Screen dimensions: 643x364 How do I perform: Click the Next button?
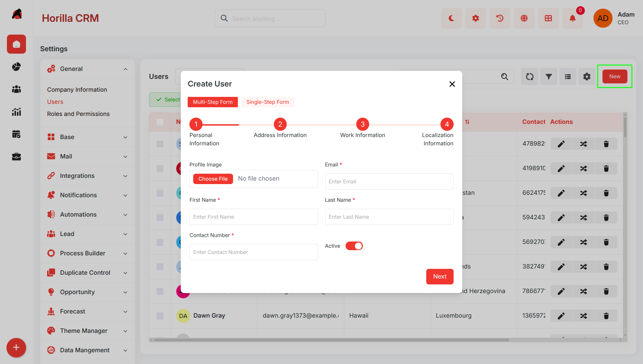(x=440, y=276)
